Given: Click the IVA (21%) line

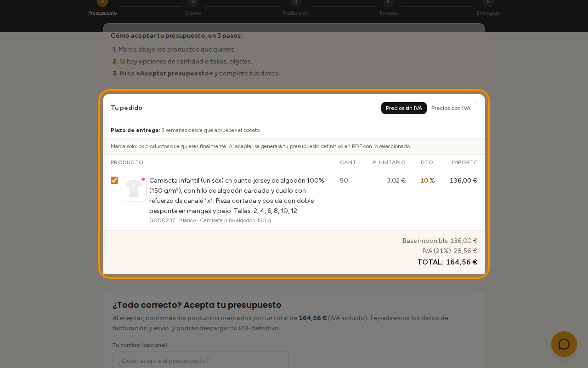Looking at the screenshot, I should pos(450,251).
